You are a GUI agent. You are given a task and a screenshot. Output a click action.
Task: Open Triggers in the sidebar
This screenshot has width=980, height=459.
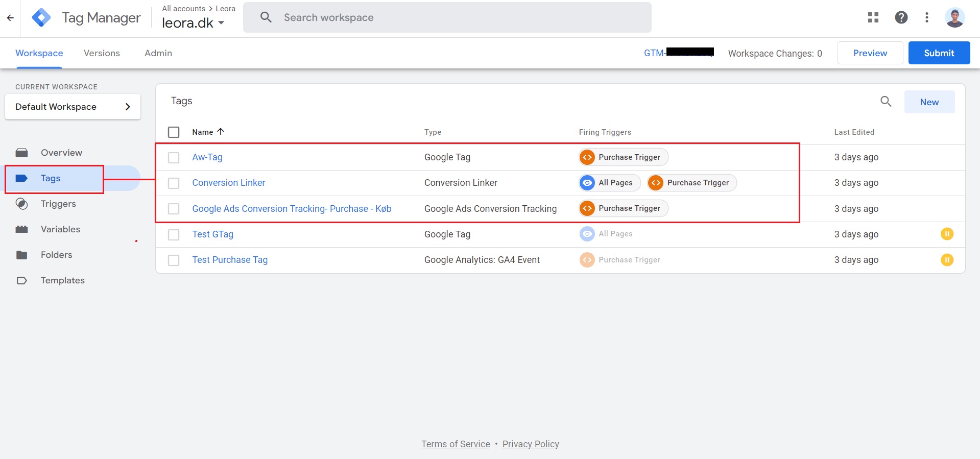pyautogui.click(x=58, y=204)
